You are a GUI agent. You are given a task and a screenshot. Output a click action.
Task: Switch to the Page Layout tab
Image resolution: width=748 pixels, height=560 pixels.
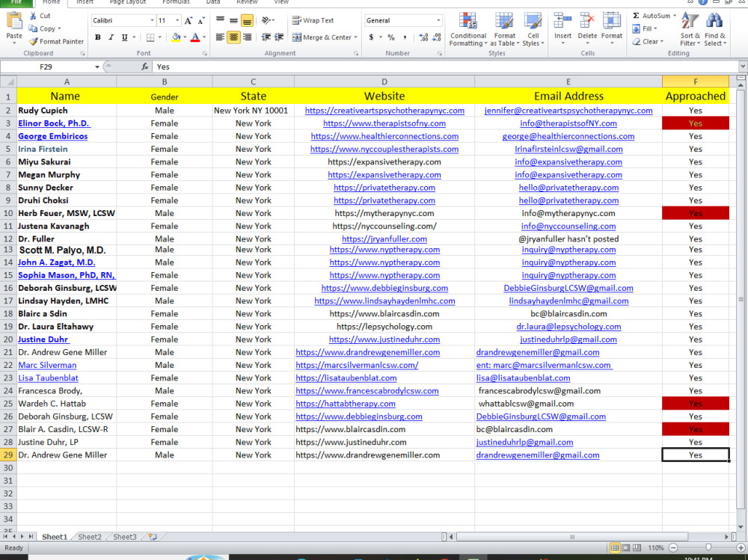click(x=128, y=2)
